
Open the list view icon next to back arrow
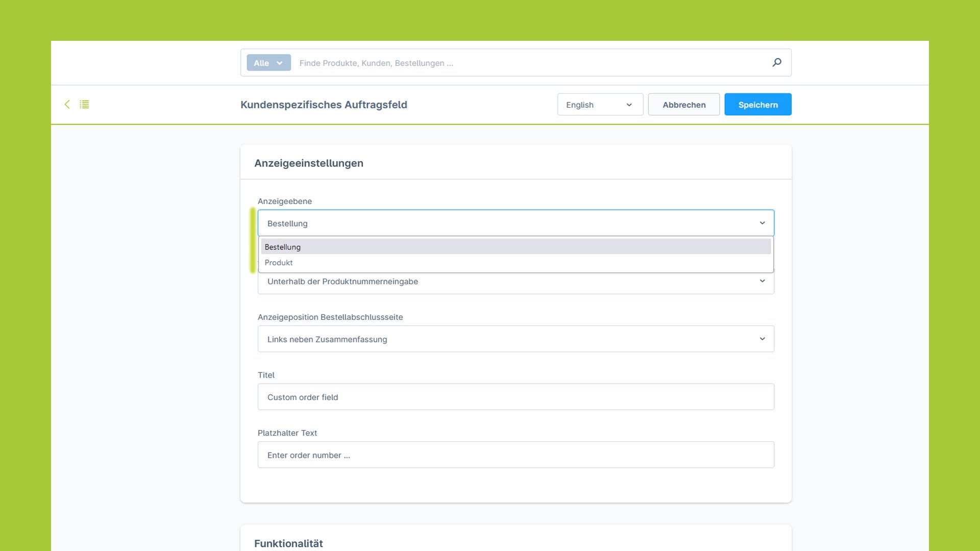point(85,104)
